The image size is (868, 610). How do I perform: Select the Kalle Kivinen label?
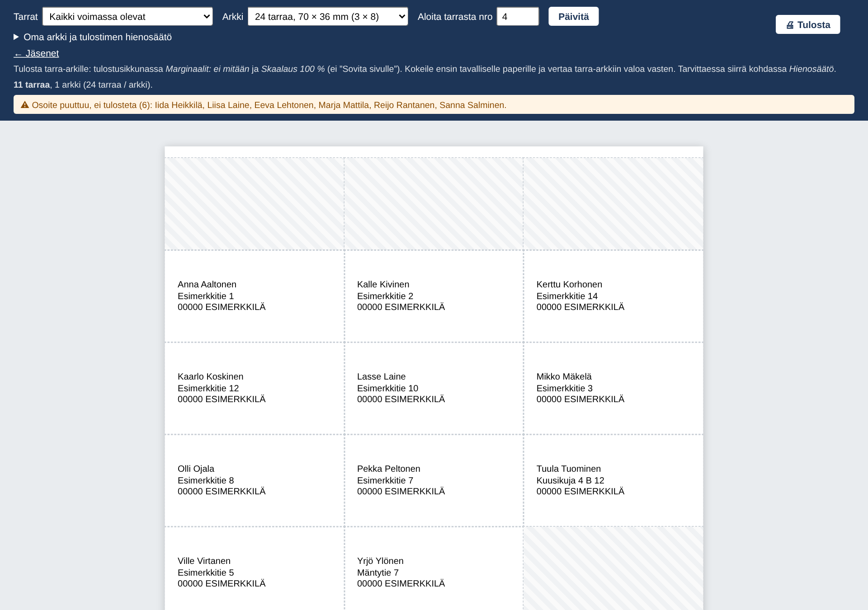pos(434,296)
